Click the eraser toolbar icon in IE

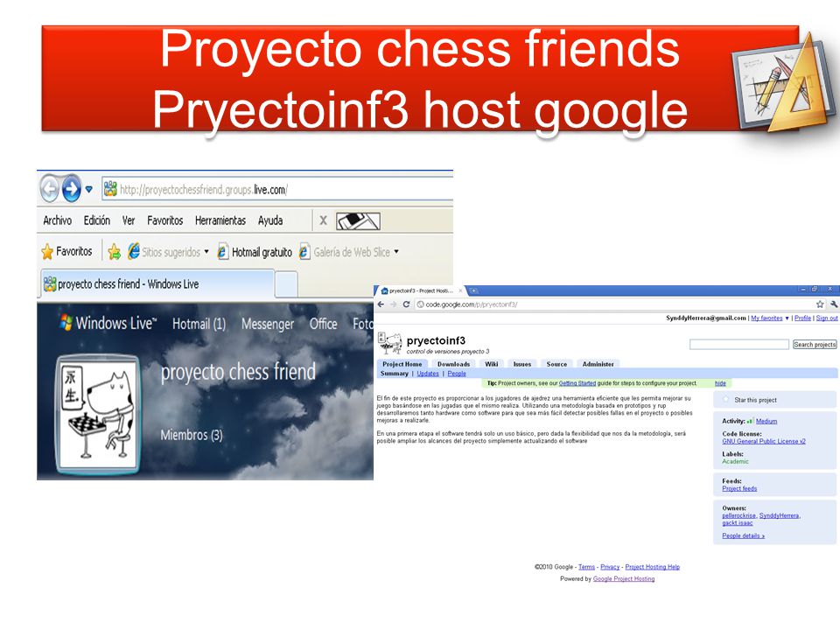tap(358, 220)
